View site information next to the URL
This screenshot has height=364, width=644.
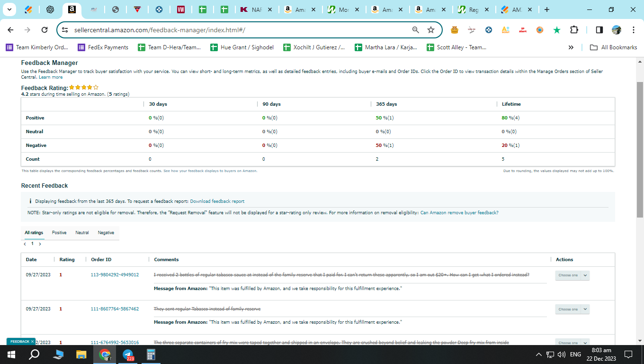(65, 30)
